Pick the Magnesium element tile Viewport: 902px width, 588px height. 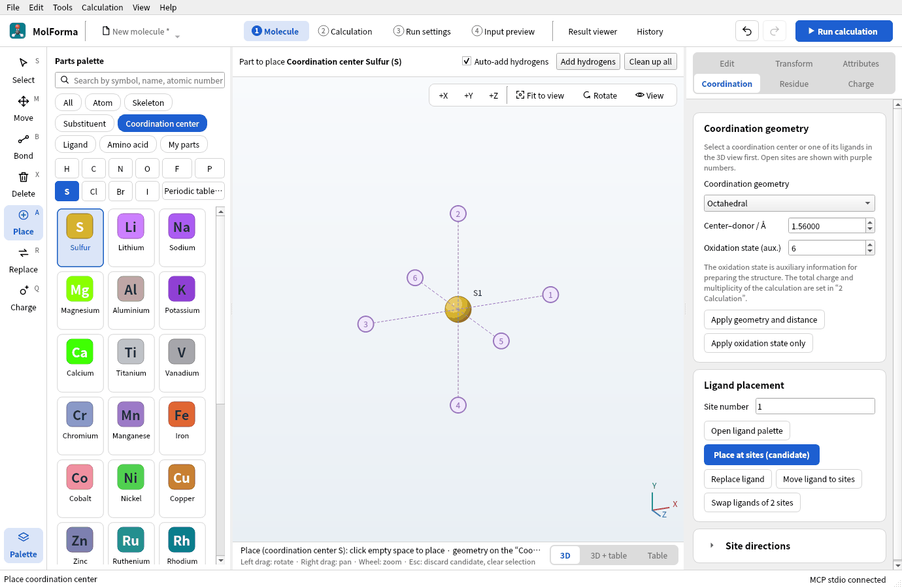tap(80, 301)
